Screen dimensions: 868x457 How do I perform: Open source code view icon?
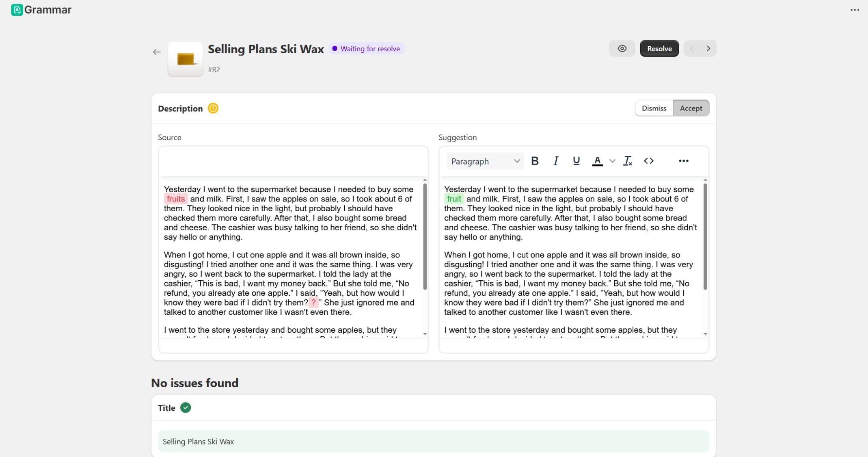pyautogui.click(x=648, y=161)
